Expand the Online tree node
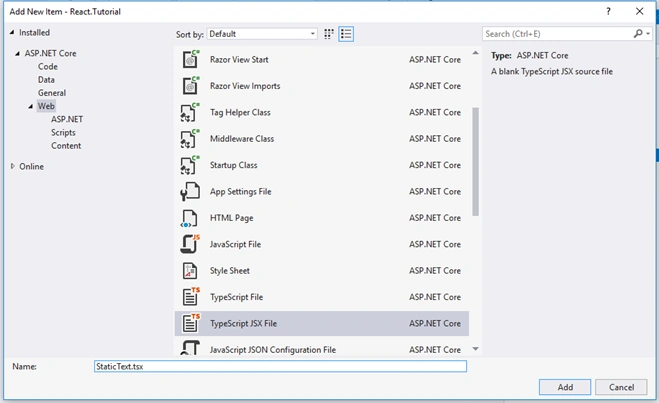659x403 pixels. pos(13,166)
